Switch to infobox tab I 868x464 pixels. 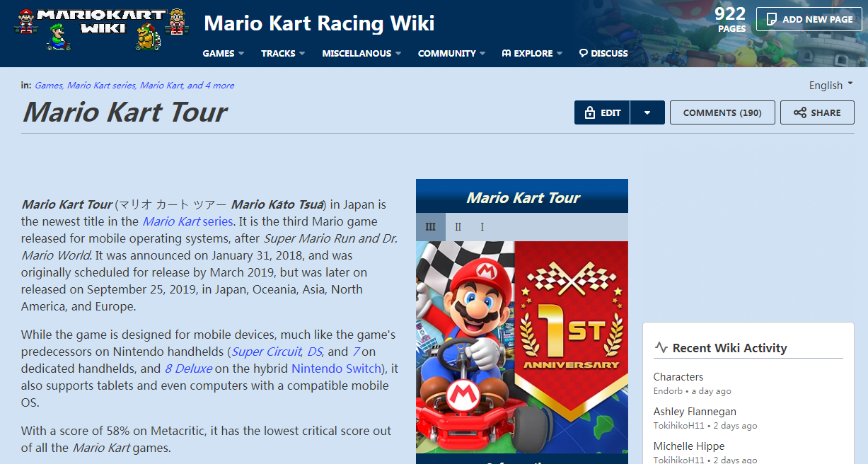[482, 226]
